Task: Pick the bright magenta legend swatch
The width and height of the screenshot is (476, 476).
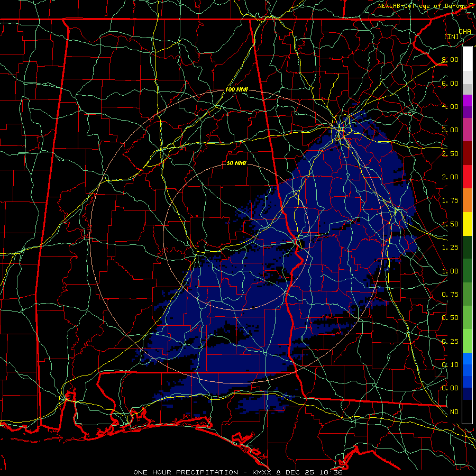Action: tap(467, 100)
